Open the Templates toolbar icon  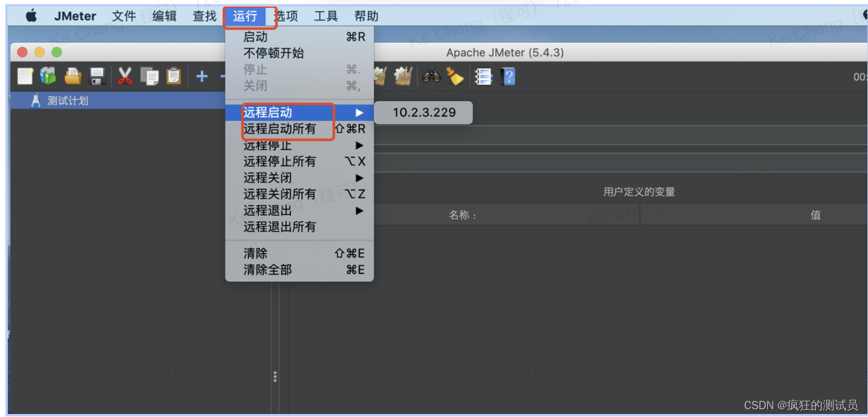[x=48, y=76]
